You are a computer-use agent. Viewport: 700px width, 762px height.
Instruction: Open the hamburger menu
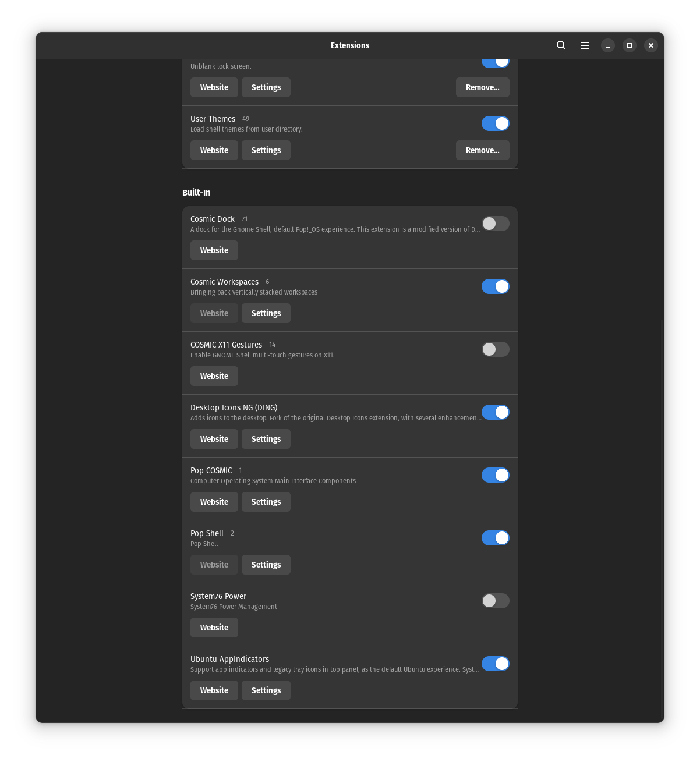tap(584, 45)
